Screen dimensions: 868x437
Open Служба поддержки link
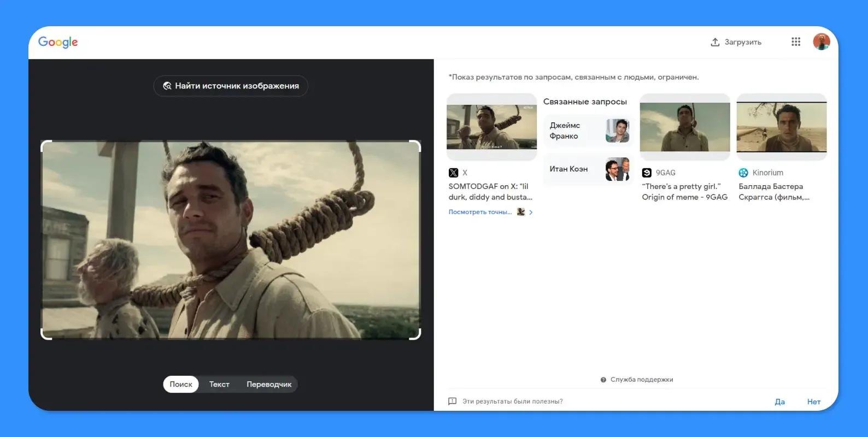pos(642,380)
